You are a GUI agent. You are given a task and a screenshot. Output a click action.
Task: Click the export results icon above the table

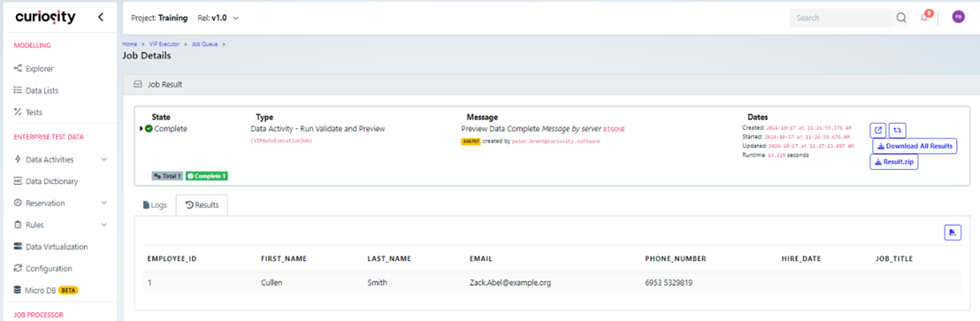[x=952, y=233]
